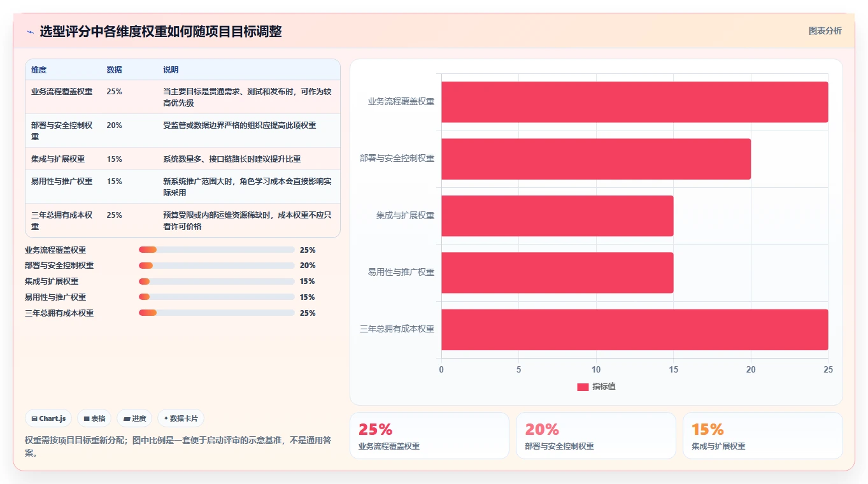
Task: Click description about 贯通需求、测试和发布
Action: click(248, 97)
